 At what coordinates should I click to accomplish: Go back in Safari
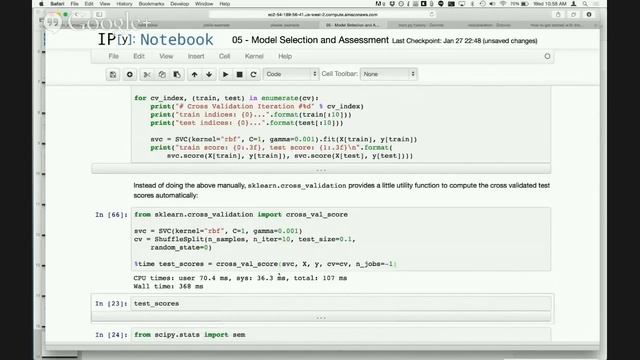click(x=76, y=15)
